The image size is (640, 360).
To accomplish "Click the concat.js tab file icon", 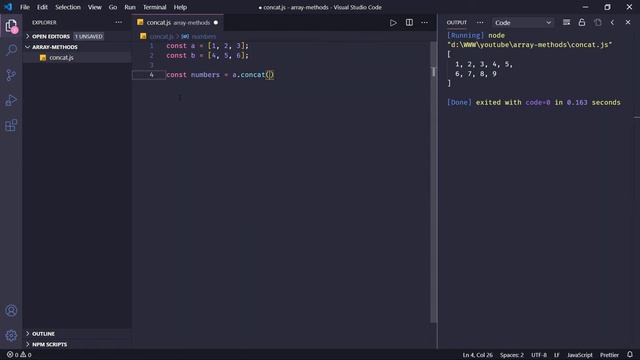I will [x=140, y=22].
